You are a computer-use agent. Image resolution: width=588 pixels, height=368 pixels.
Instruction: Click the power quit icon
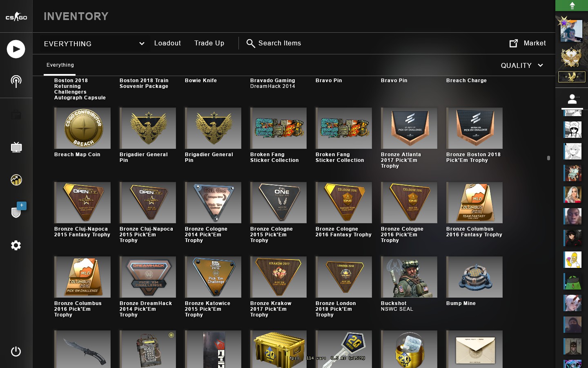tap(16, 351)
